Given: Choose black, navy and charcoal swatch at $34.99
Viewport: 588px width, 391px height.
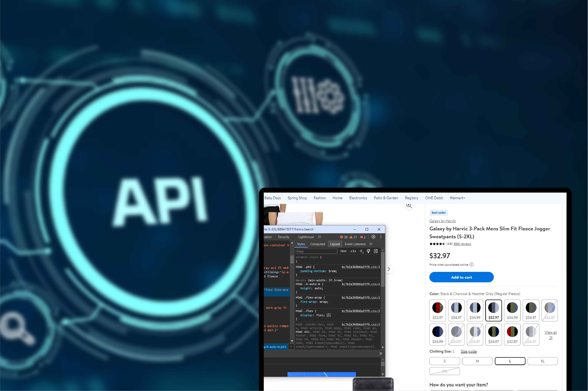Looking at the screenshot, I should (x=438, y=334).
